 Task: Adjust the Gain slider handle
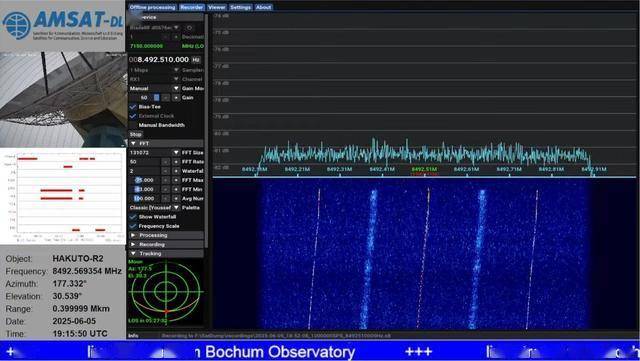[x=156, y=98]
